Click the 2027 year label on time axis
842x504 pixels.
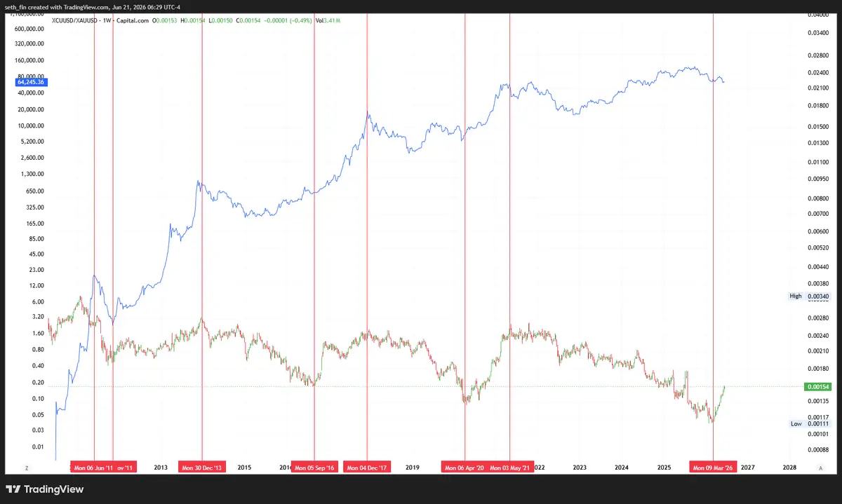pyautogui.click(x=748, y=467)
